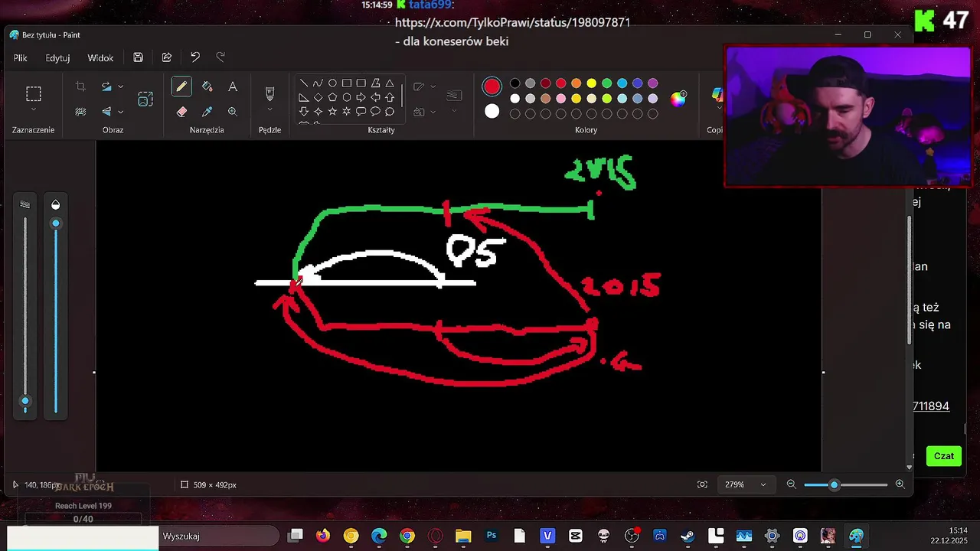Viewport: 980px width, 551px height.
Task: Choose the oval shape
Action: pyautogui.click(x=332, y=83)
